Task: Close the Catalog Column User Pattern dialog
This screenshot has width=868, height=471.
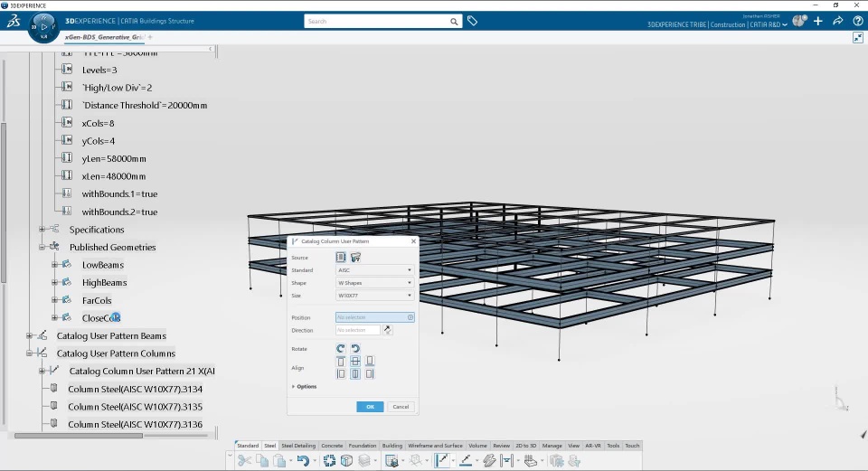Action: click(x=413, y=241)
